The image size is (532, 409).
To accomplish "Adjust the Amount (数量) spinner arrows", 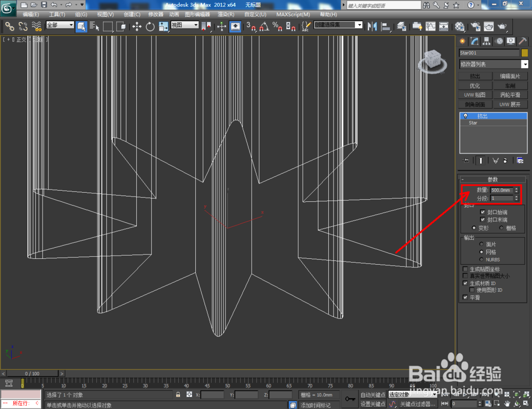I will (517, 190).
